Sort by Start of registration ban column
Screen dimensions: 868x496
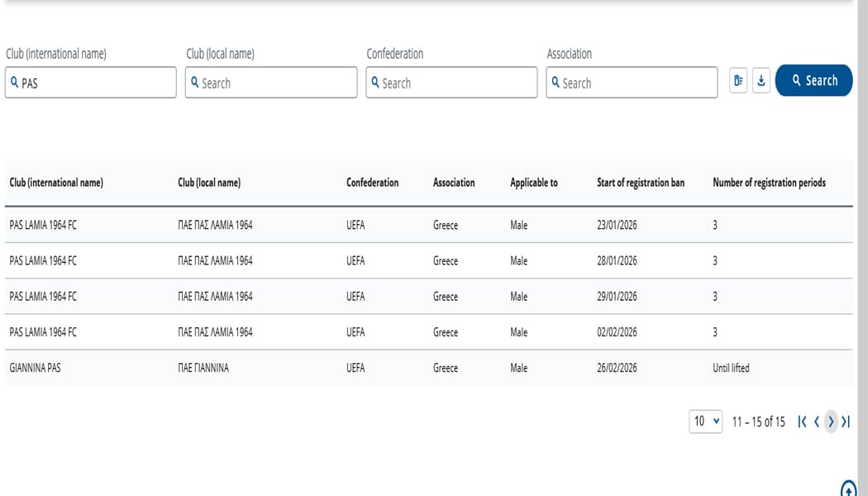[640, 183]
